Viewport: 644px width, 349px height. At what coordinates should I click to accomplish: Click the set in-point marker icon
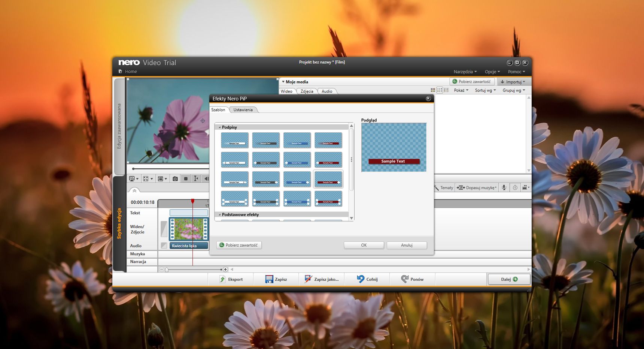[x=196, y=179]
